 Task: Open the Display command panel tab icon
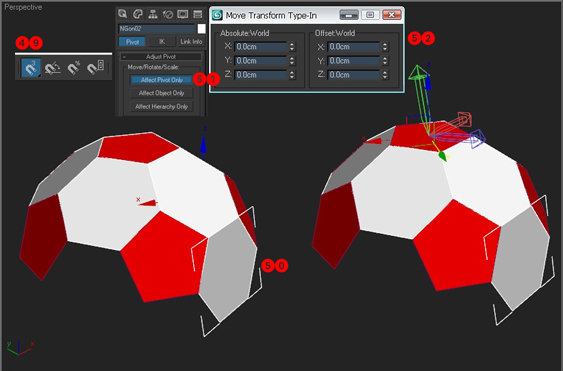tap(183, 14)
